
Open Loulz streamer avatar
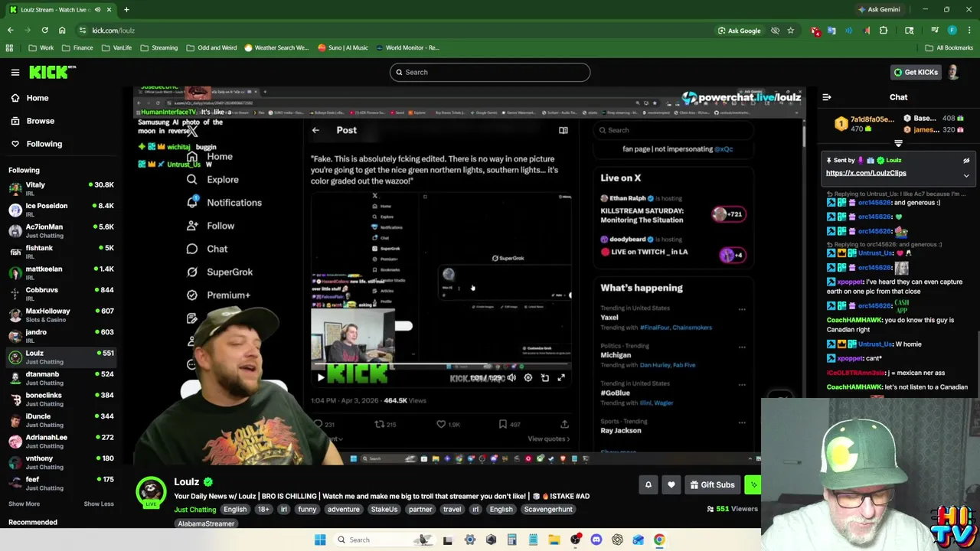coord(151,491)
